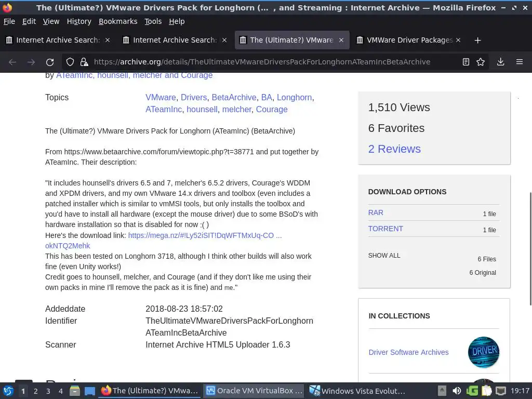Open the 2 Reviews link
This screenshot has height=399, width=532.
click(394, 149)
